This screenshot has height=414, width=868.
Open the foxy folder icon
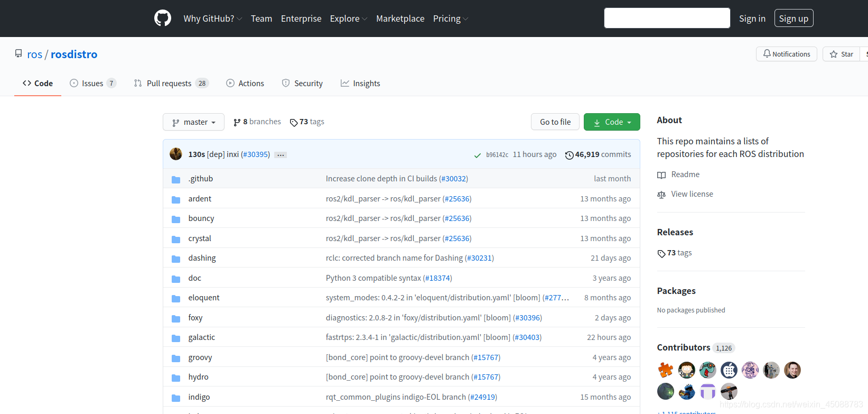tap(176, 318)
